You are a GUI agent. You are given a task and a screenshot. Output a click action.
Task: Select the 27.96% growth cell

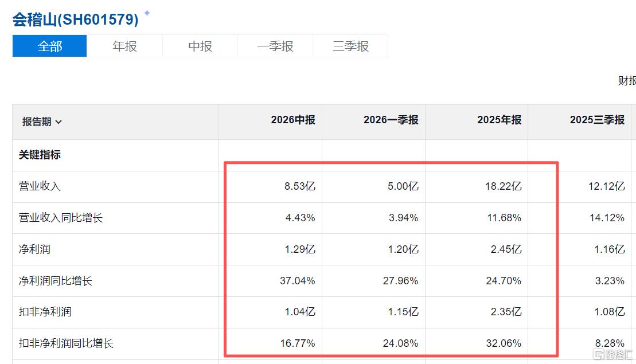tap(400, 280)
